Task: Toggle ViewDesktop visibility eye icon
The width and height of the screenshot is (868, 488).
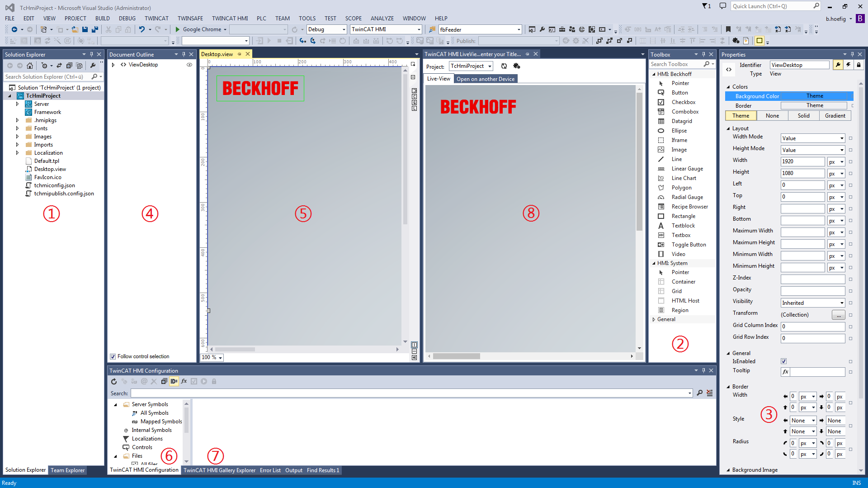Action: (189, 65)
